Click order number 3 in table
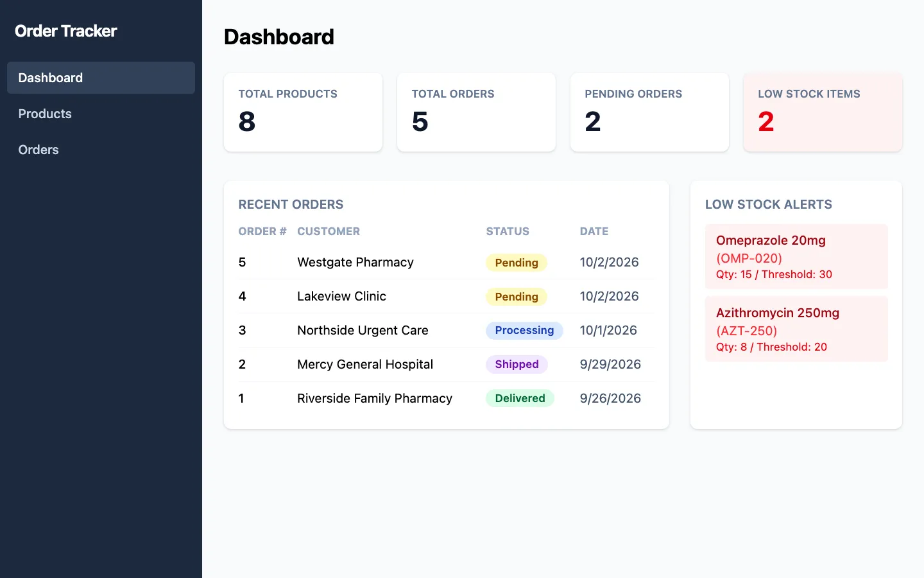 242,330
